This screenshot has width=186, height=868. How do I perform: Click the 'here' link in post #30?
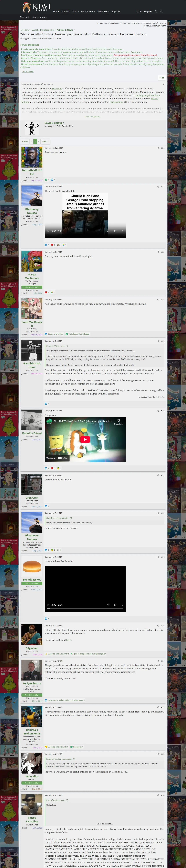pos(69,640)
